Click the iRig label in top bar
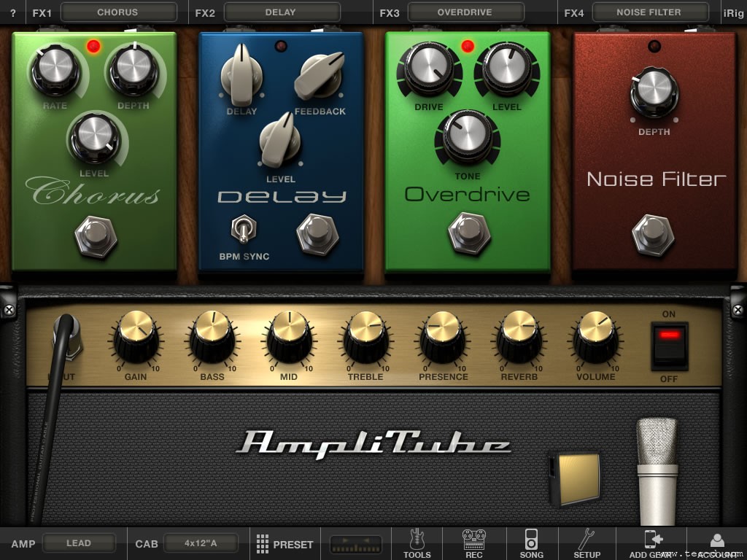This screenshot has height=560, width=747. tap(734, 13)
